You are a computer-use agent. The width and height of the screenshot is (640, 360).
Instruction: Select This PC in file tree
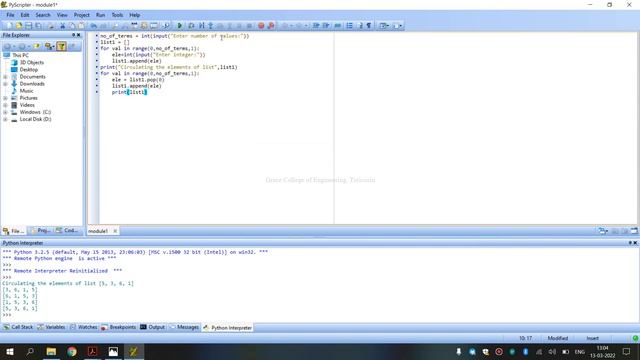pyautogui.click(x=20, y=55)
